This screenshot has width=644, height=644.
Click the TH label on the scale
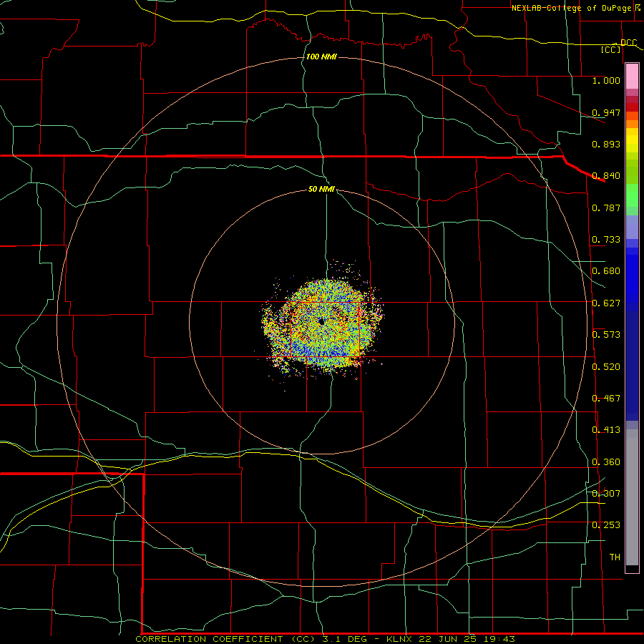pos(615,557)
